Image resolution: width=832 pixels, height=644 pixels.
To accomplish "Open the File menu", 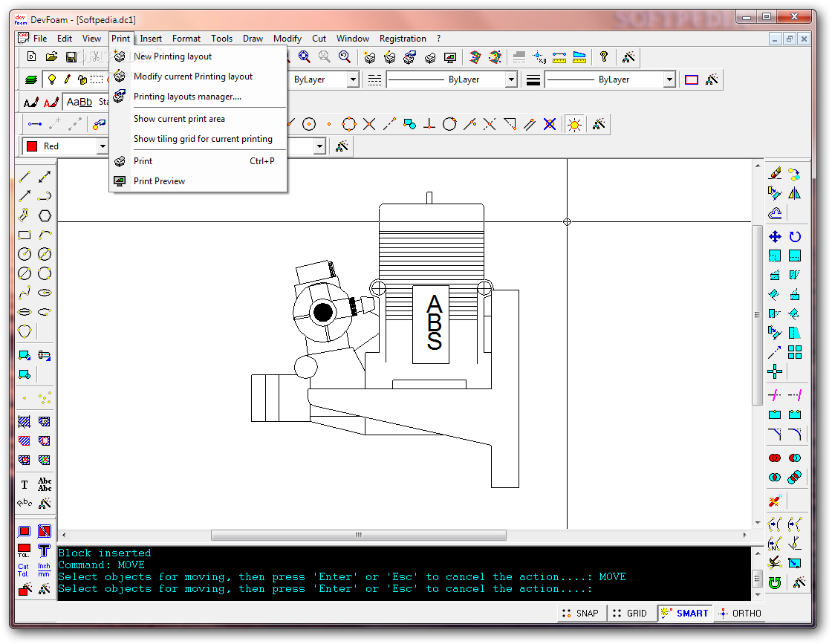I will point(40,39).
